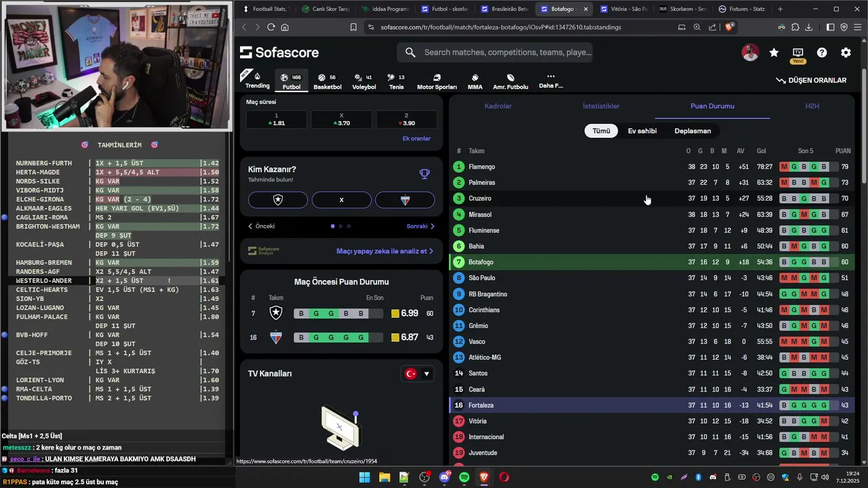Switch to Puan Durumu tab
The height and width of the screenshot is (488, 868).
coord(712,106)
